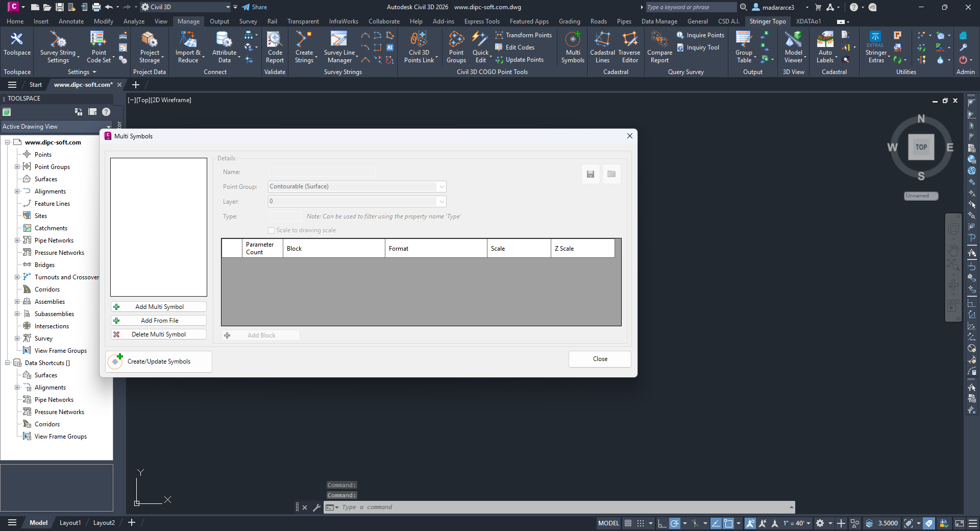Screen dimensions: 980x531
Task: Toggle ortho mode in status bar
Action: click(x=662, y=523)
